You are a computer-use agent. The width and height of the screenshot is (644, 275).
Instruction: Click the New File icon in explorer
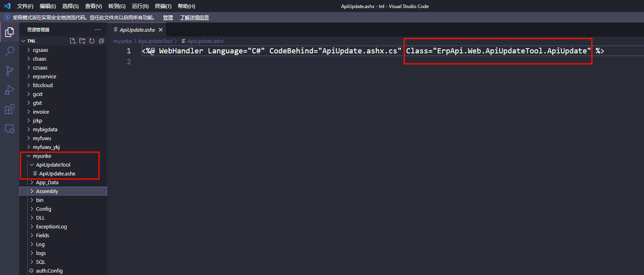[x=73, y=41]
